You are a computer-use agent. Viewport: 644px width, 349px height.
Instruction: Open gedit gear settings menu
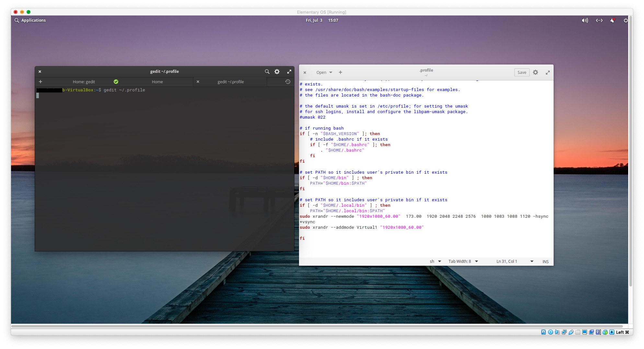[535, 72]
